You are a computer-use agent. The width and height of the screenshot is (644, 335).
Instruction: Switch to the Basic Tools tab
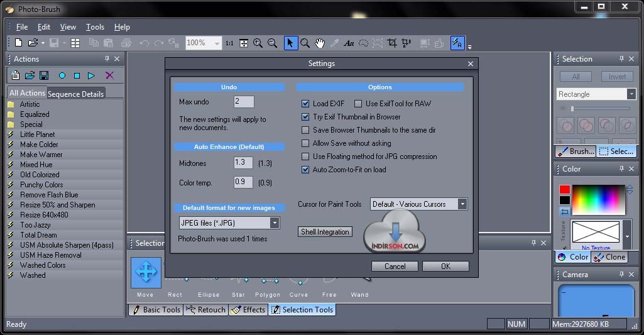[156, 310]
